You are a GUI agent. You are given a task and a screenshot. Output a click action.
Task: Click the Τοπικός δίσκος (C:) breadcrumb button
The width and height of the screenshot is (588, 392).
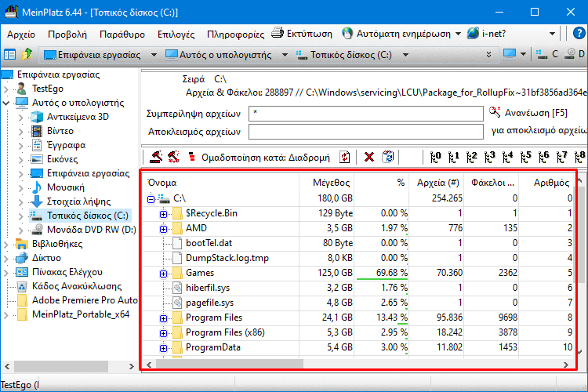click(x=344, y=55)
